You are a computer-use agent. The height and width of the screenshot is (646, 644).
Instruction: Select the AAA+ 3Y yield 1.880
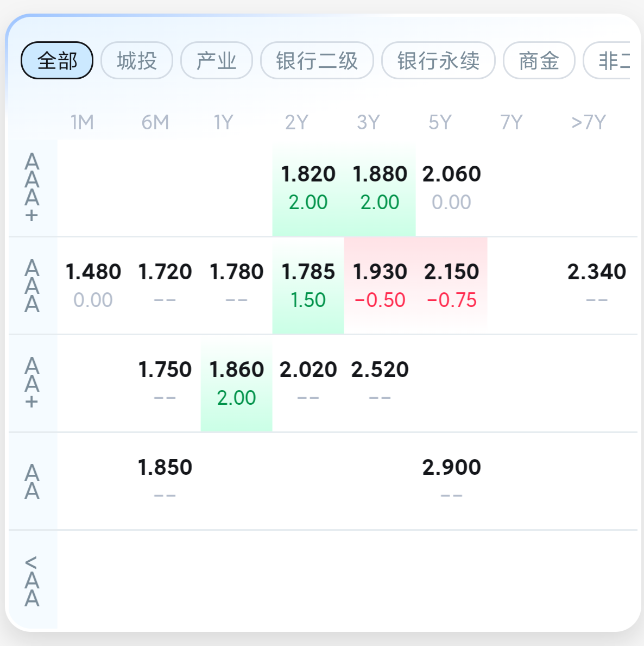pos(380,187)
